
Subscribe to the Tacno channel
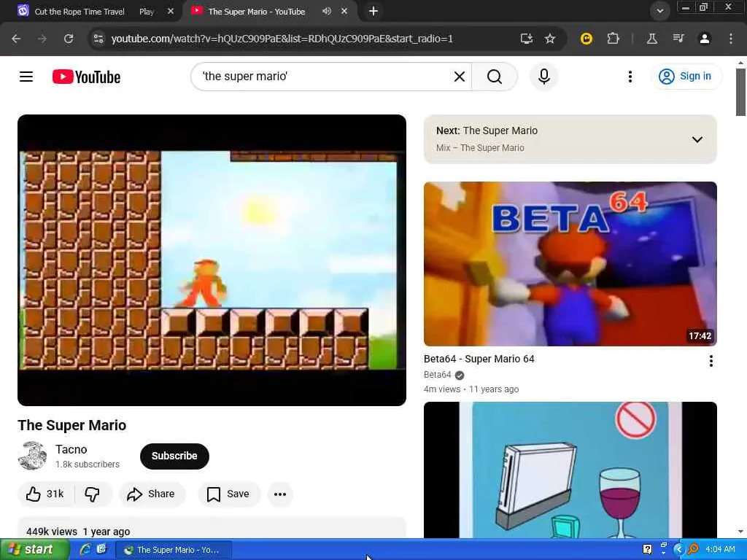174,456
